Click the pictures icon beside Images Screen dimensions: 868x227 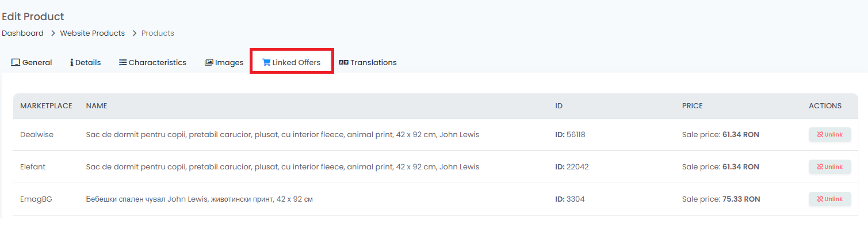tap(209, 62)
